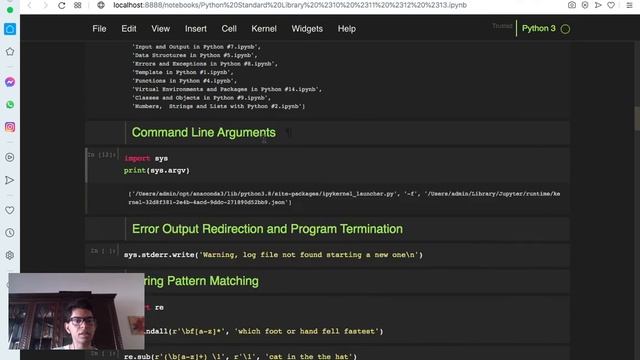Open the Jupyter View menu
Screen dimensions: 640x360
pyautogui.click(x=160, y=29)
